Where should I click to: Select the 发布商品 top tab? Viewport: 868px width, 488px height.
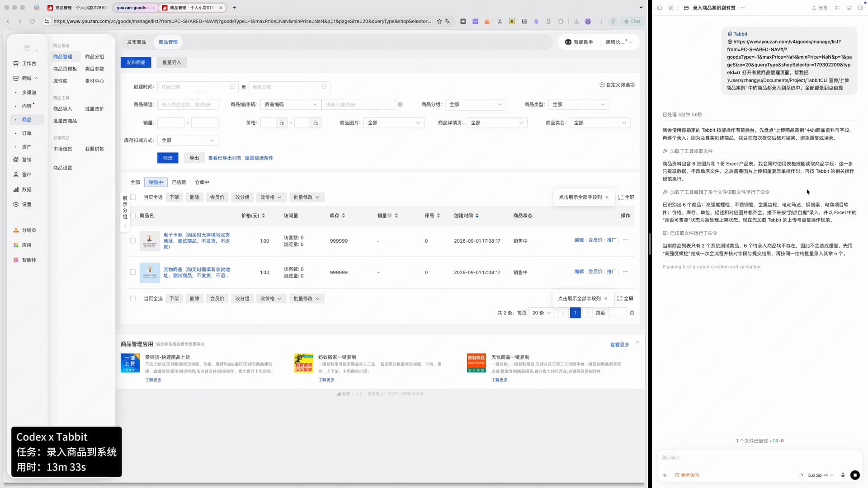[x=137, y=42]
